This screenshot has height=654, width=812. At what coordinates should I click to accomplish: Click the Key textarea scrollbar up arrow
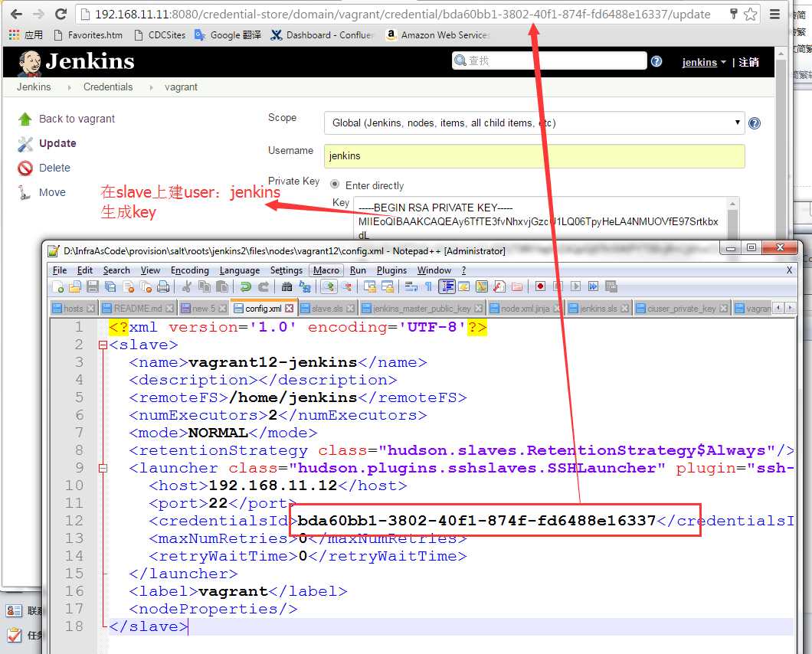point(732,204)
